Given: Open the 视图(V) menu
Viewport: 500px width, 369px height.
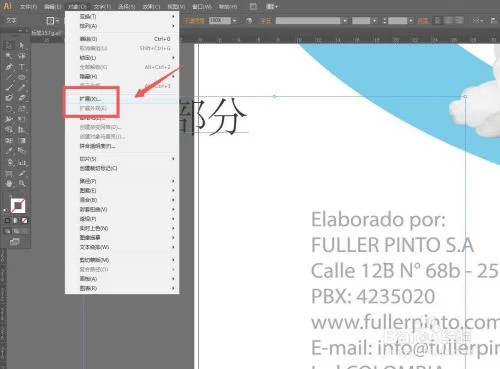Looking at the screenshot, I should pyautogui.click(x=176, y=7).
